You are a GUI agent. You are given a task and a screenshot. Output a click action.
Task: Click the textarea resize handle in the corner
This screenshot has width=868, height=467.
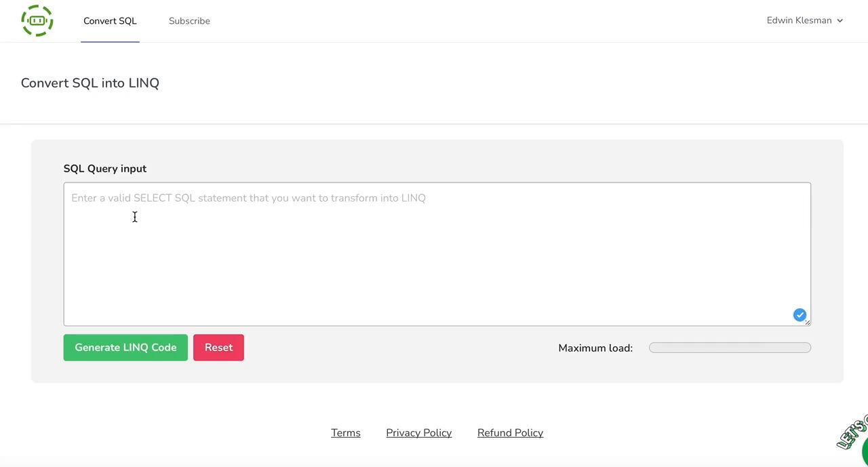pyautogui.click(x=808, y=322)
